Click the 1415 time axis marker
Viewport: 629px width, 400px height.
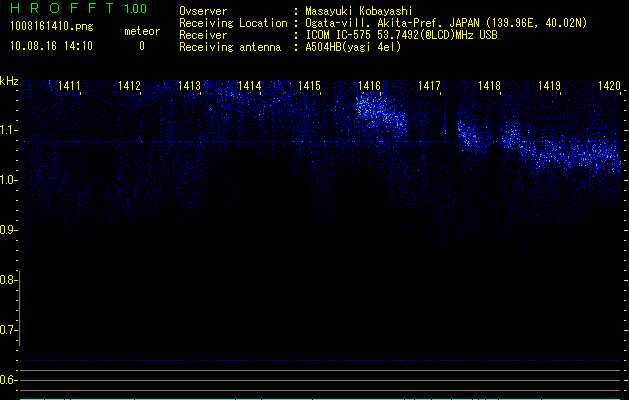tap(309, 85)
